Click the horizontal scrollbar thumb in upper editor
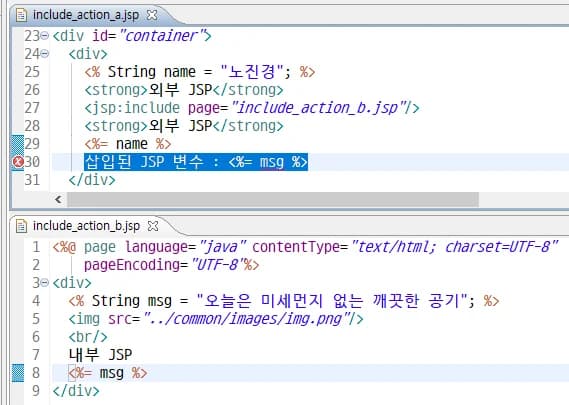 tap(273, 199)
